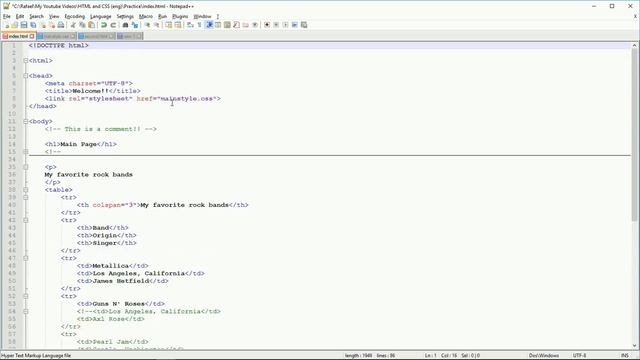Collapse the tr fold on line 42

click(26, 220)
